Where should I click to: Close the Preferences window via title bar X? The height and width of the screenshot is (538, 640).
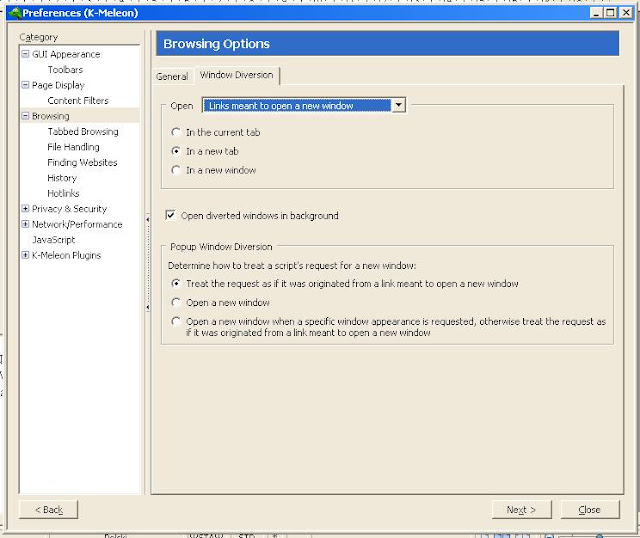pos(626,13)
